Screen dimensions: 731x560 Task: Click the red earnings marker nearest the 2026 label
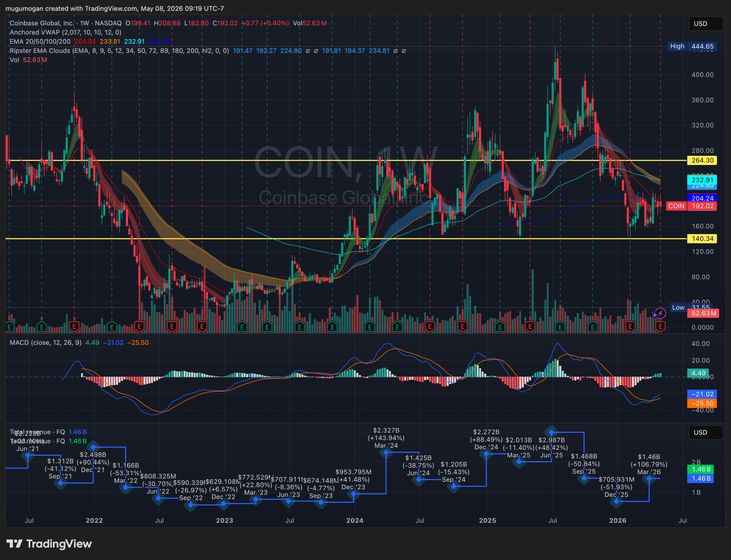point(630,326)
